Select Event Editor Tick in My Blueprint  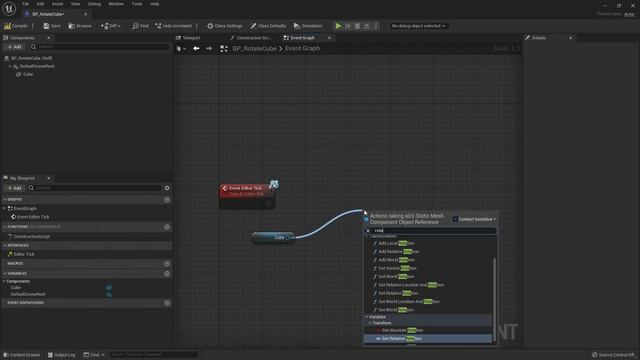coord(33,217)
